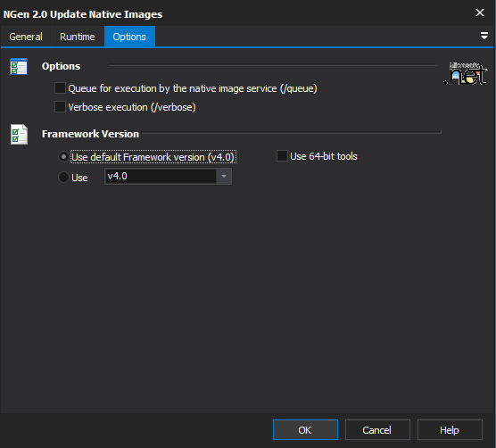This screenshot has width=496, height=448.
Task: Toggle the Verbose execution checkbox
Action: 60,107
